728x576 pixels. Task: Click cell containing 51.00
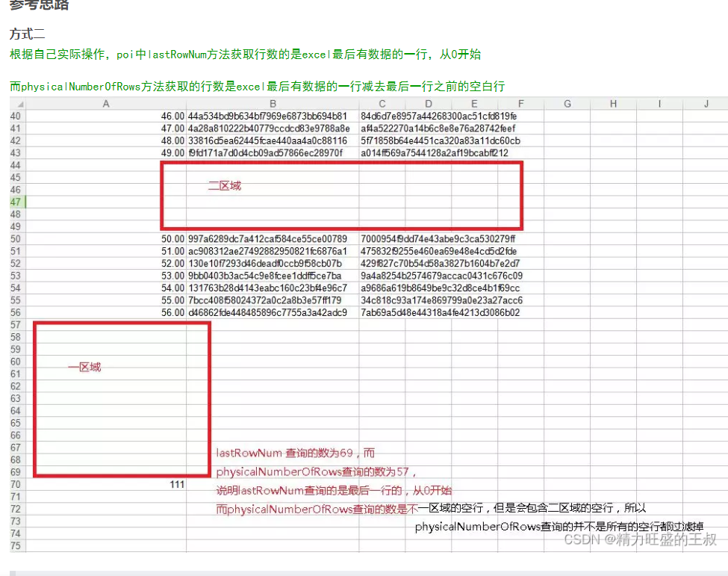tap(106, 251)
